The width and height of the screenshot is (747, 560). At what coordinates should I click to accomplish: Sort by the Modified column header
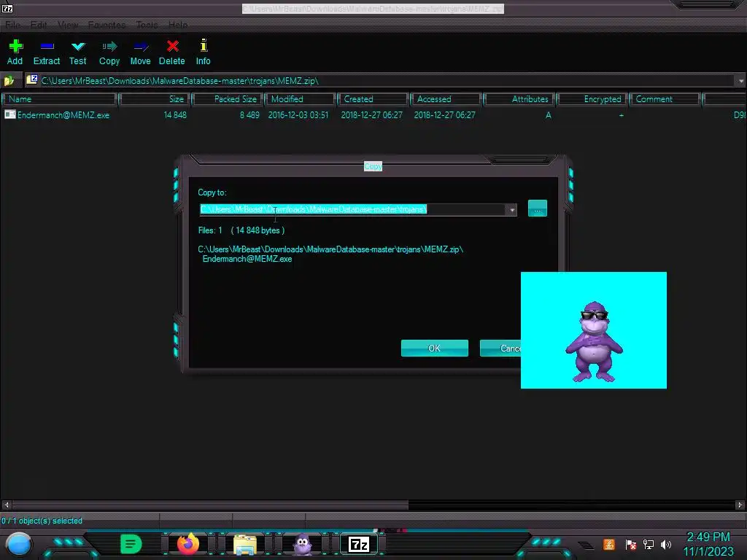coord(301,99)
